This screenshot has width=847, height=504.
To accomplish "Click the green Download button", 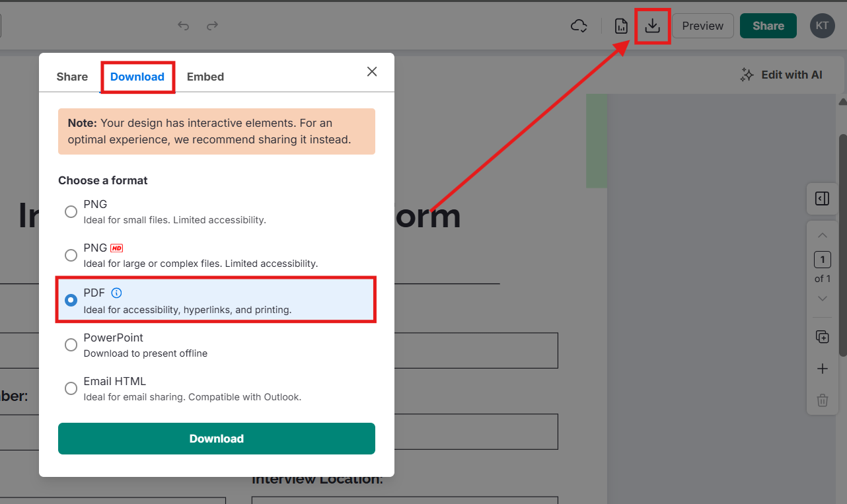I will [x=217, y=439].
